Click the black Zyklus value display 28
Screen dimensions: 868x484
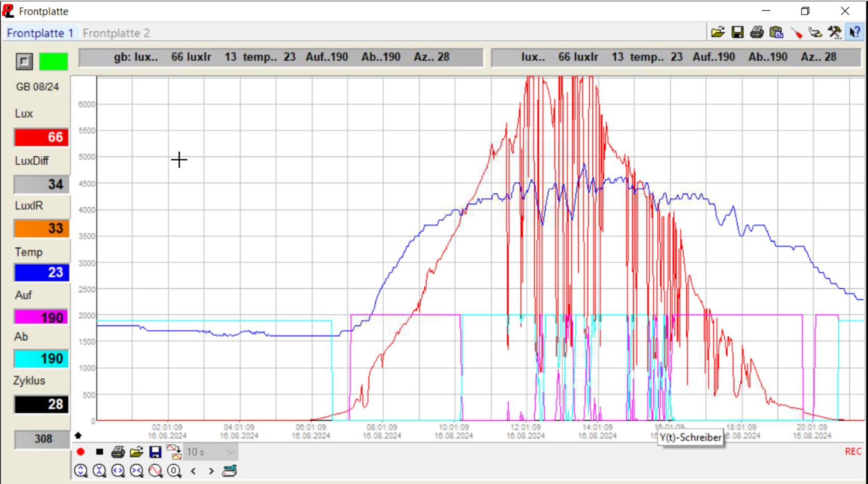point(42,405)
